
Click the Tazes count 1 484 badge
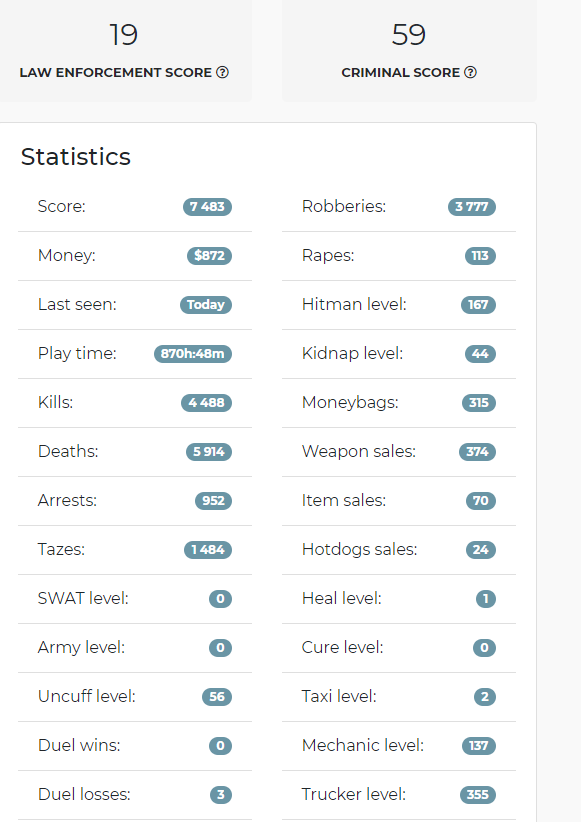tap(208, 549)
